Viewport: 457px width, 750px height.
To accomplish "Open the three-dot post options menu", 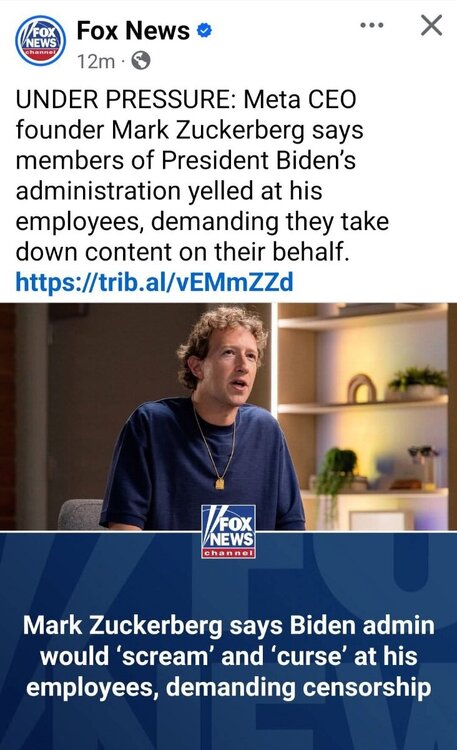I will (372, 25).
